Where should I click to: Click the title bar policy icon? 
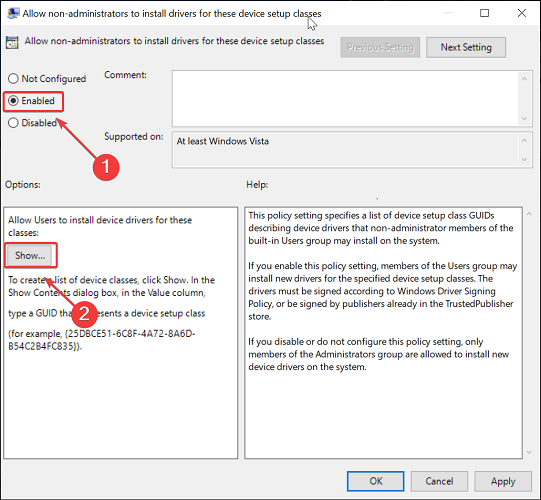point(13,13)
